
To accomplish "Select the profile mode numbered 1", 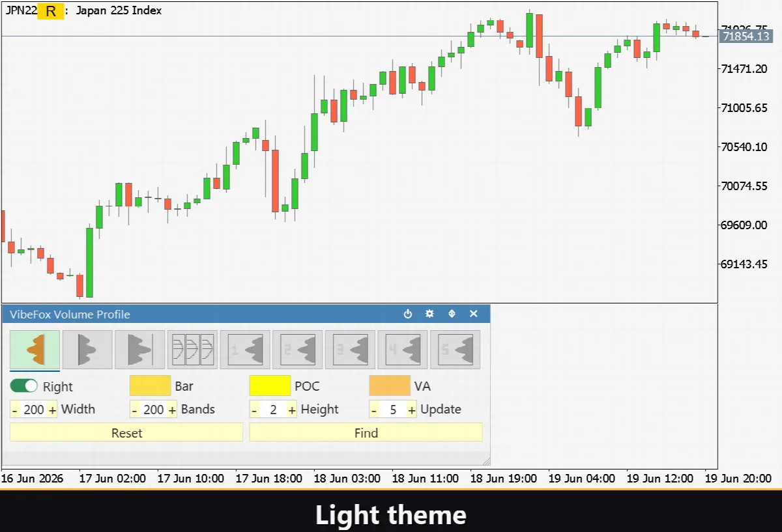I will point(245,350).
